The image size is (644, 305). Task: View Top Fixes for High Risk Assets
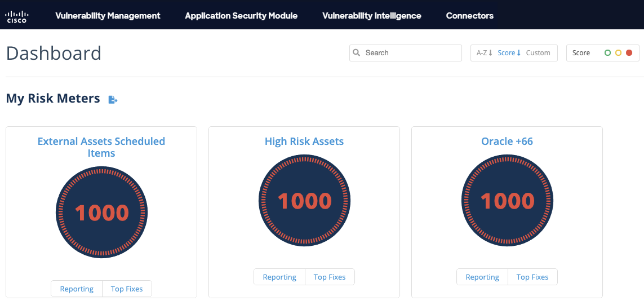point(330,277)
